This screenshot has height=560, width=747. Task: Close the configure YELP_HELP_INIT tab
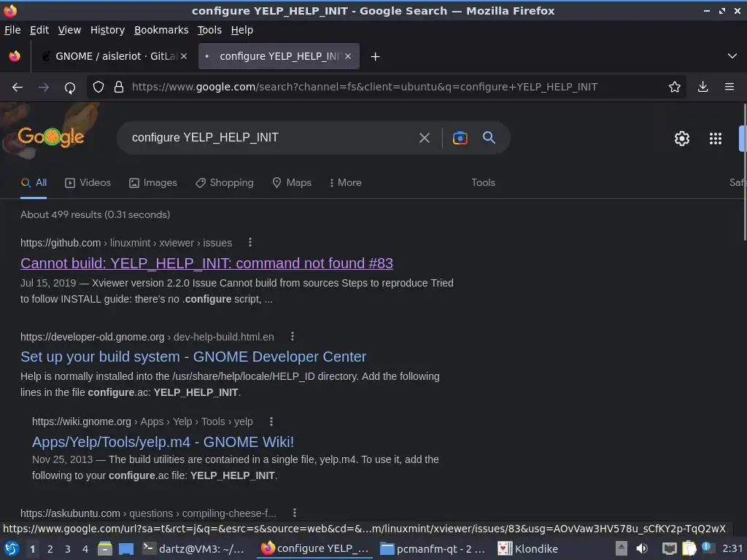[x=348, y=56]
